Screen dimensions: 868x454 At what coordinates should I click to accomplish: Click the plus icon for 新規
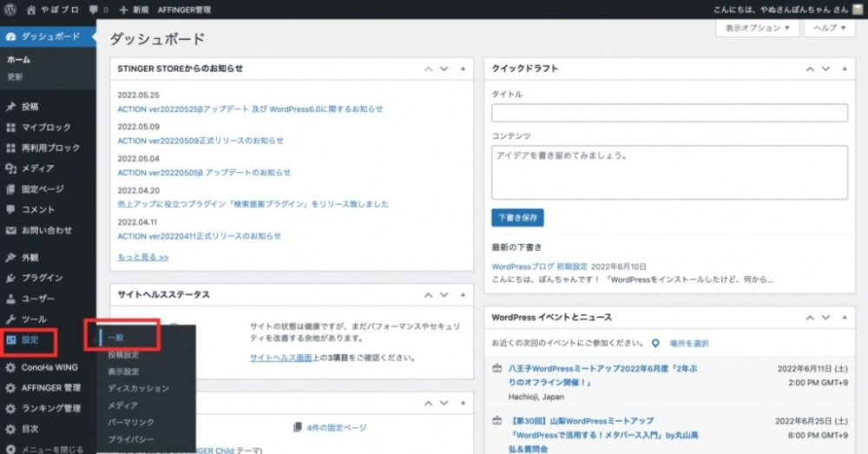[123, 10]
